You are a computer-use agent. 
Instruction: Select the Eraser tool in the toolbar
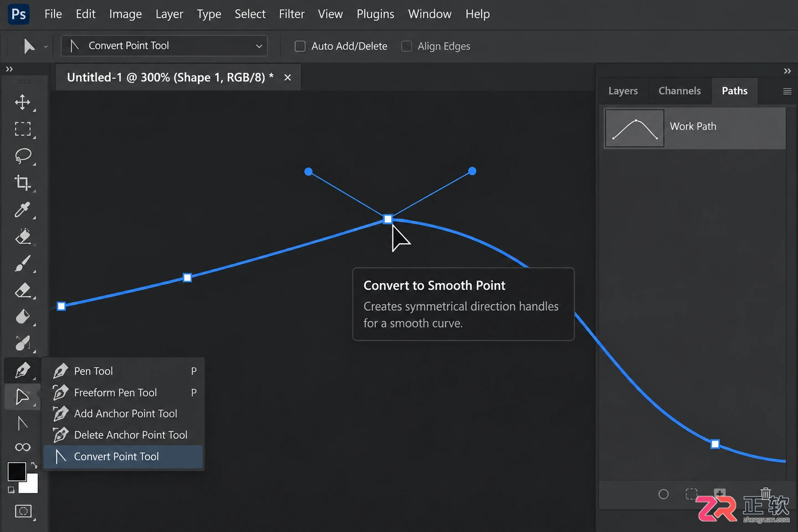(x=23, y=290)
